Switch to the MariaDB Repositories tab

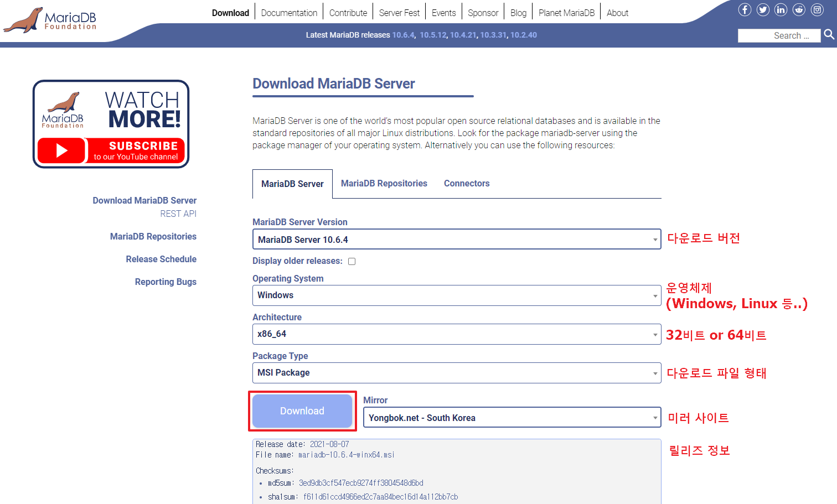coord(384,183)
